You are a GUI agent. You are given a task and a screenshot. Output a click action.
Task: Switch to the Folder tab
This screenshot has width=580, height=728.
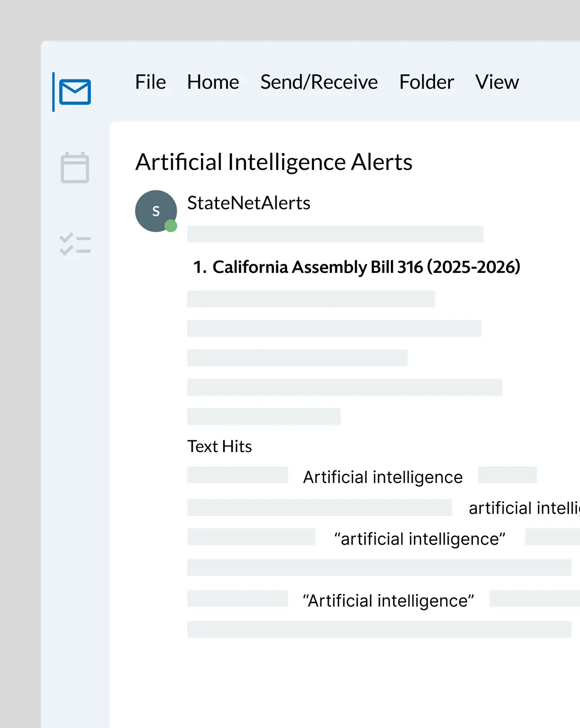pos(426,82)
